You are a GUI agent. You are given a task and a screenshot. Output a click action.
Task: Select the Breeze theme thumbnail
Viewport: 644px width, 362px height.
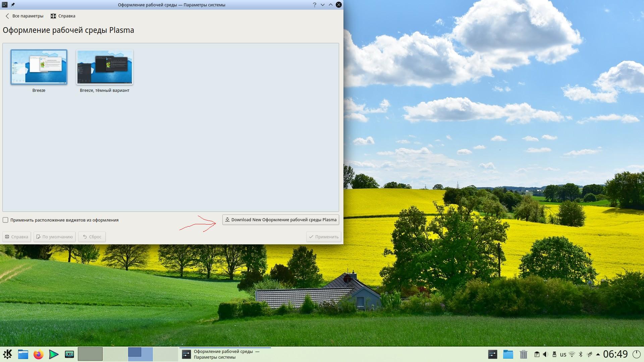coord(39,67)
